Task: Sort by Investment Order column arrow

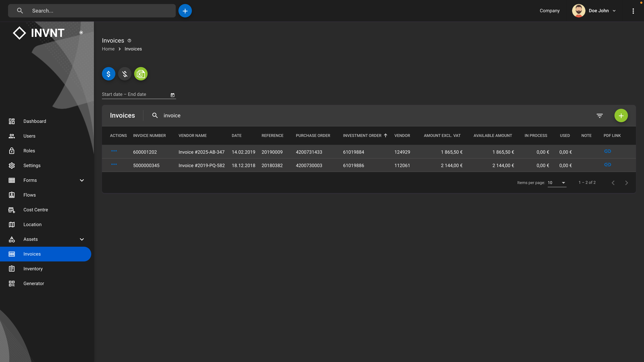Action: [386, 135]
